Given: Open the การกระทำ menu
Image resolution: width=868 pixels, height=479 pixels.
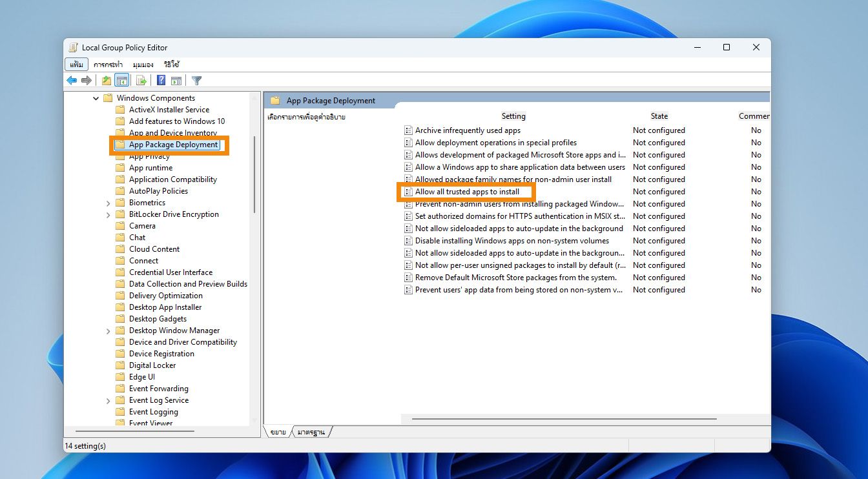Looking at the screenshot, I should 108,65.
